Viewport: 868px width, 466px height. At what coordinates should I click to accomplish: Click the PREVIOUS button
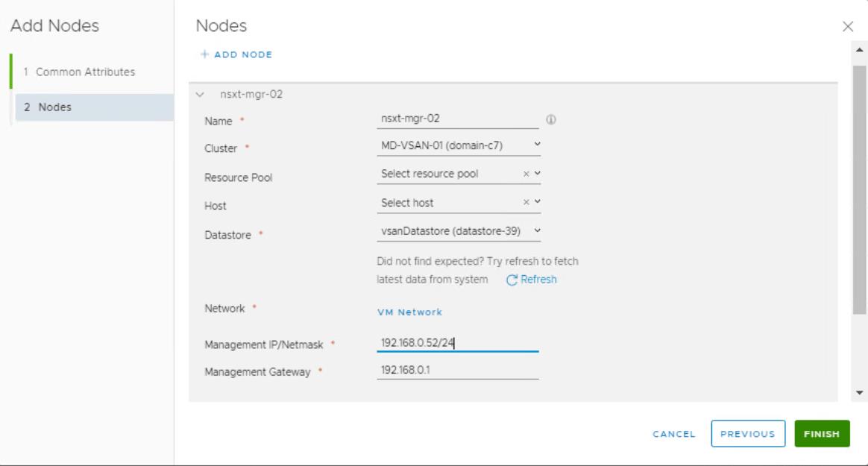pyautogui.click(x=748, y=434)
